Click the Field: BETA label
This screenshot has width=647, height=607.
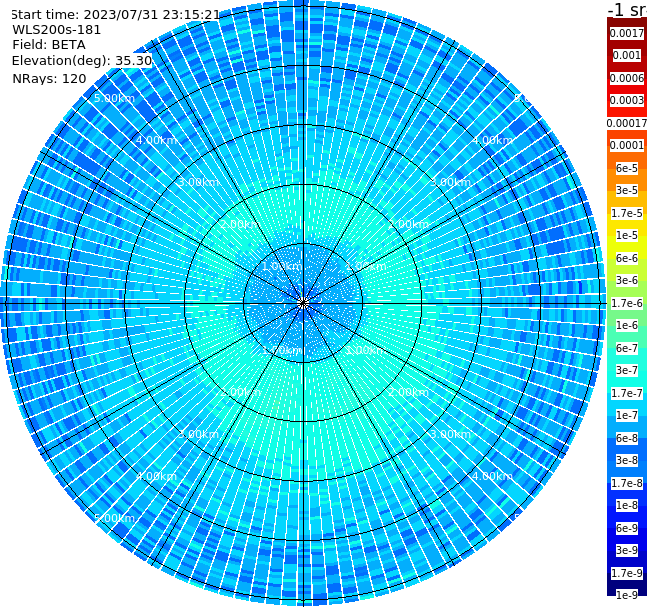49,45
